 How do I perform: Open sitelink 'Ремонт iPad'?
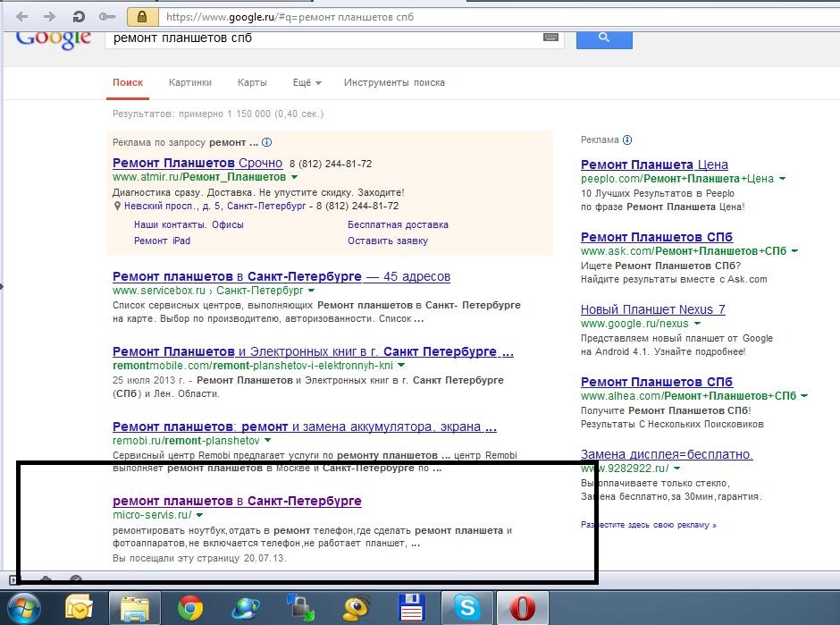tap(162, 241)
